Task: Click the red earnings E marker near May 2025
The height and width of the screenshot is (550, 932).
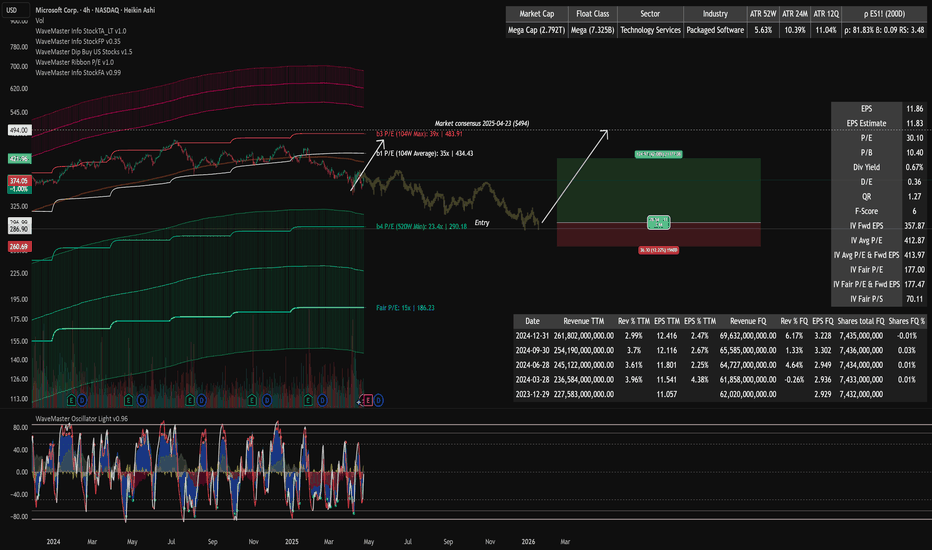Action: coord(367,400)
